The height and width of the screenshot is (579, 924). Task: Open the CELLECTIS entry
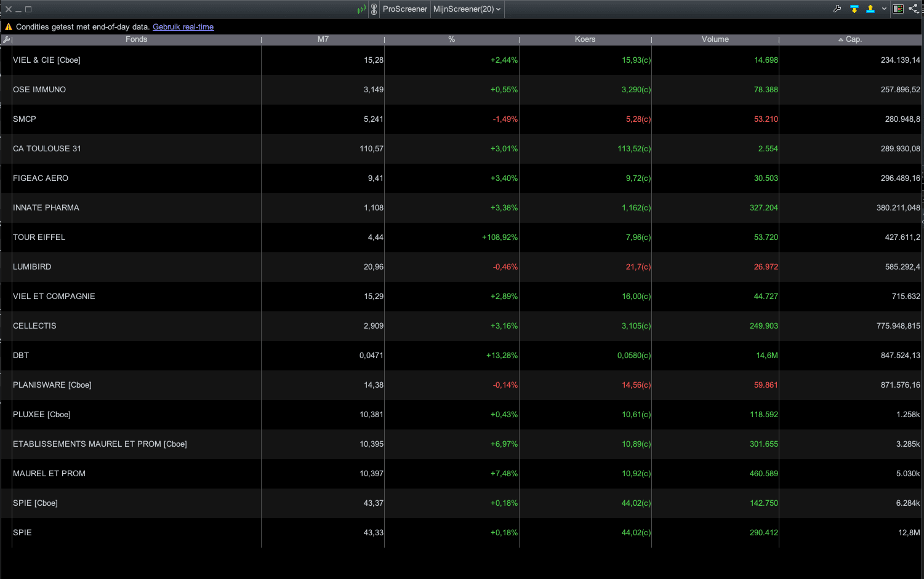pos(34,326)
